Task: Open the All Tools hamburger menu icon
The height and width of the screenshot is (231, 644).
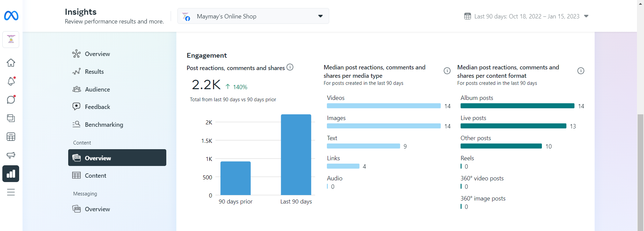Action: click(11, 192)
